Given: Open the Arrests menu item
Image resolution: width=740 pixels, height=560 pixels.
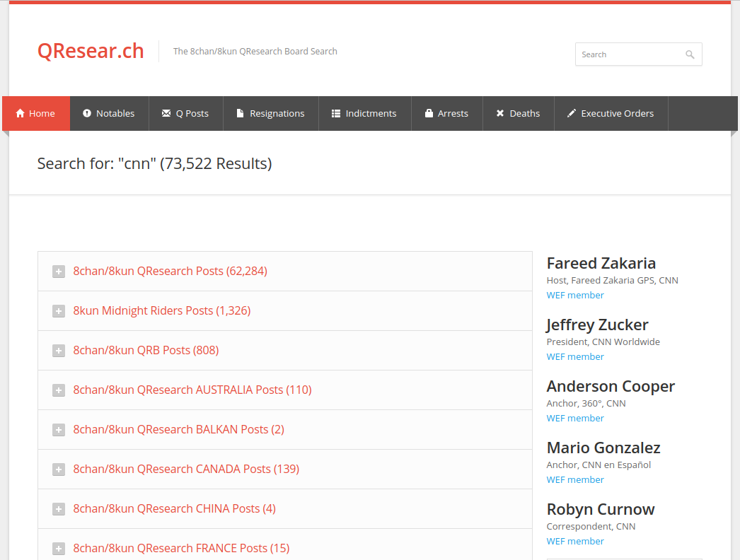Looking at the screenshot, I should 447,113.
